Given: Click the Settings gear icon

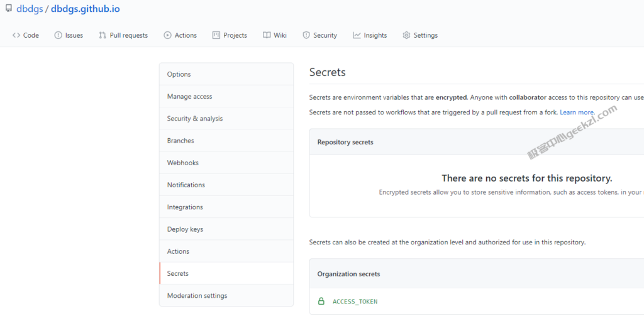Looking at the screenshot, I should (407, 35).
